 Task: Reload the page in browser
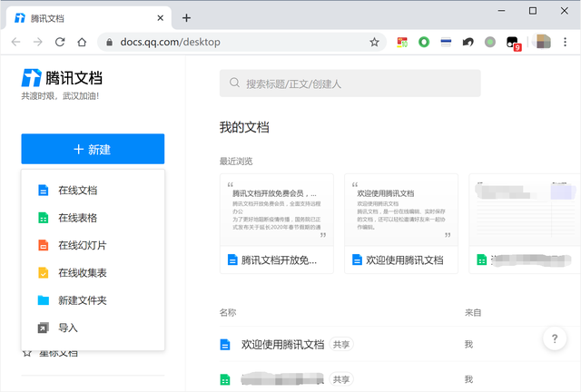[60, 42]
